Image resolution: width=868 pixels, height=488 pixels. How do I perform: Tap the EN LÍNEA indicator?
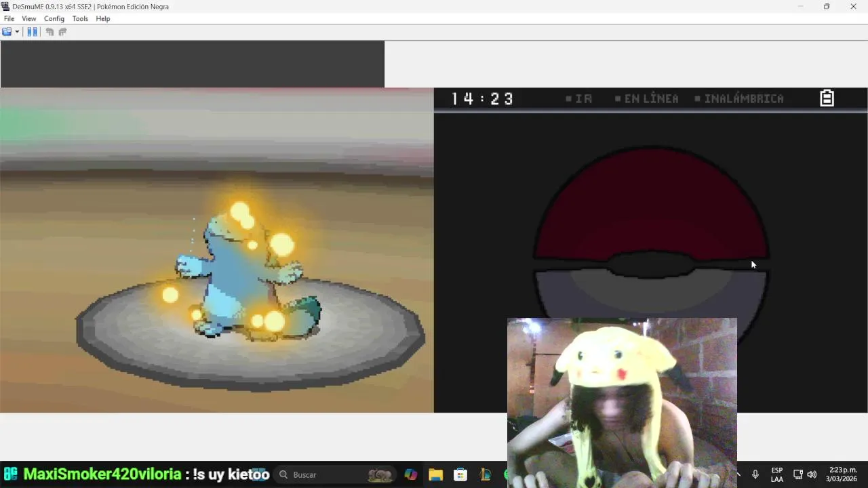coord(646,99)
